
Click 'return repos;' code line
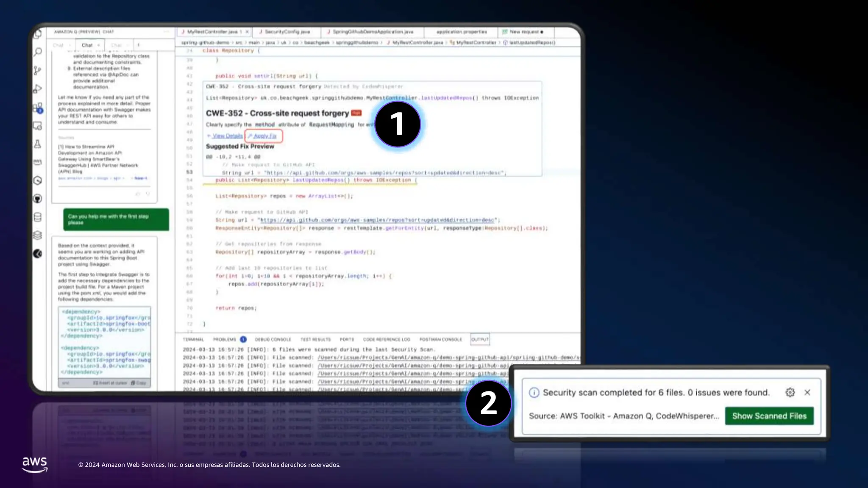(236, 308)
